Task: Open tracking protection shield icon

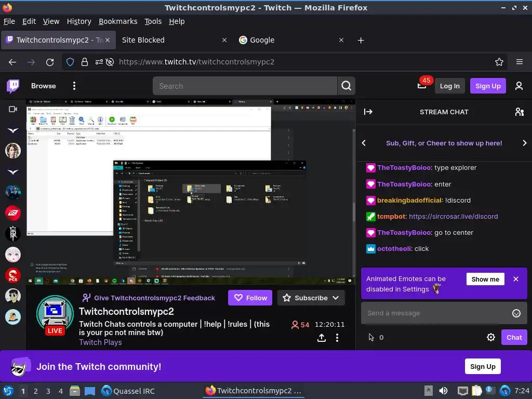Action: coord(70,62)
